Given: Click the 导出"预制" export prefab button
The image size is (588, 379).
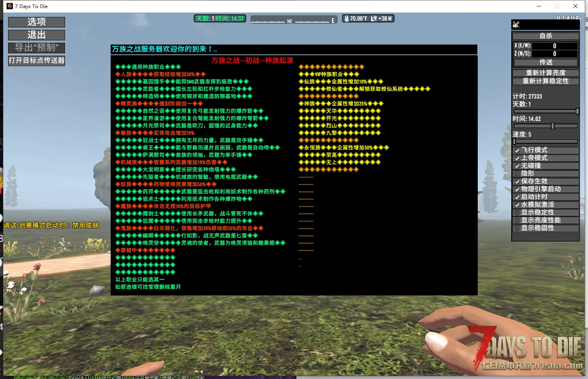Looking at the screenshot, I should (x=36, y=48).
